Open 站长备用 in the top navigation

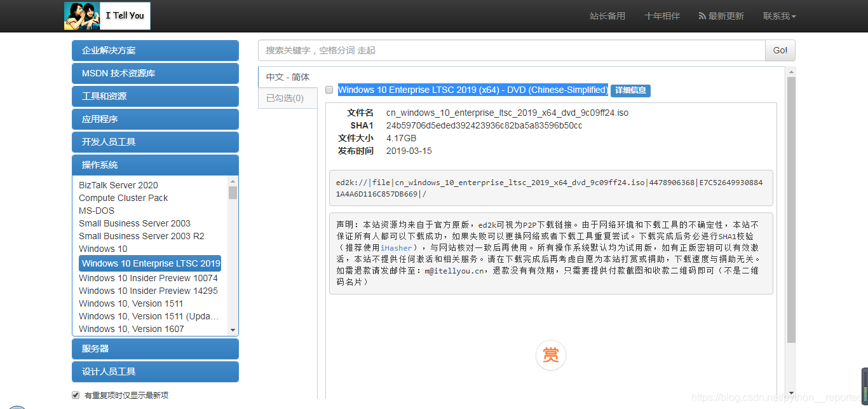[x=607, y=16]
